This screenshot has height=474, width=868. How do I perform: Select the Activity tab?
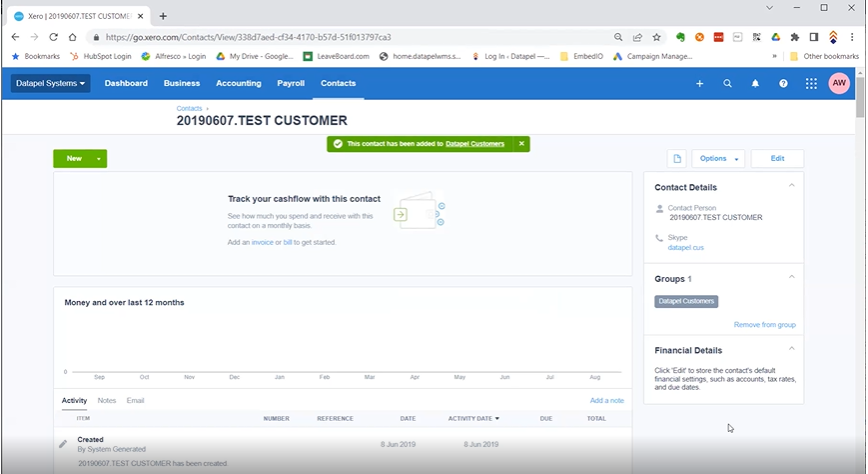[74, 400]
